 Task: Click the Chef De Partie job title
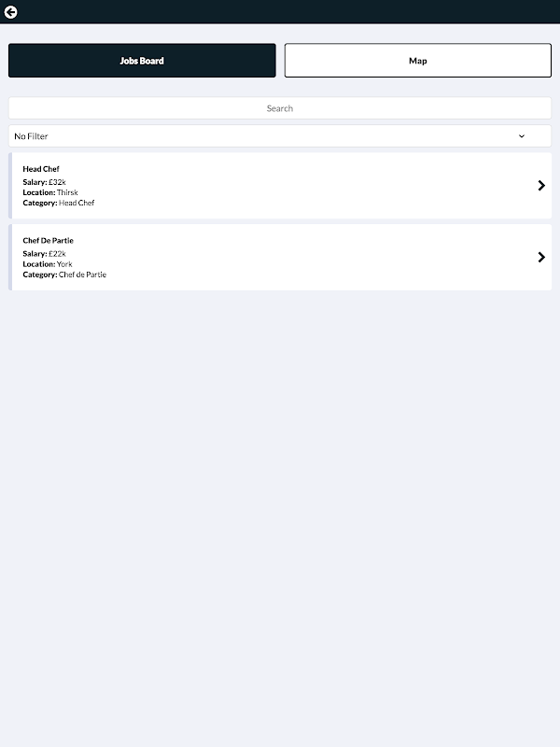(x=49, y=241)
